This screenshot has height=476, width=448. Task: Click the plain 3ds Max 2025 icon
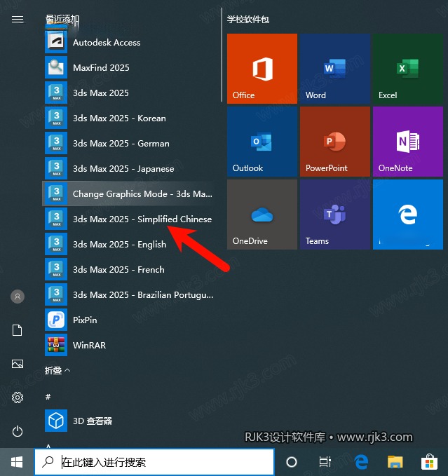coord(56,93)
